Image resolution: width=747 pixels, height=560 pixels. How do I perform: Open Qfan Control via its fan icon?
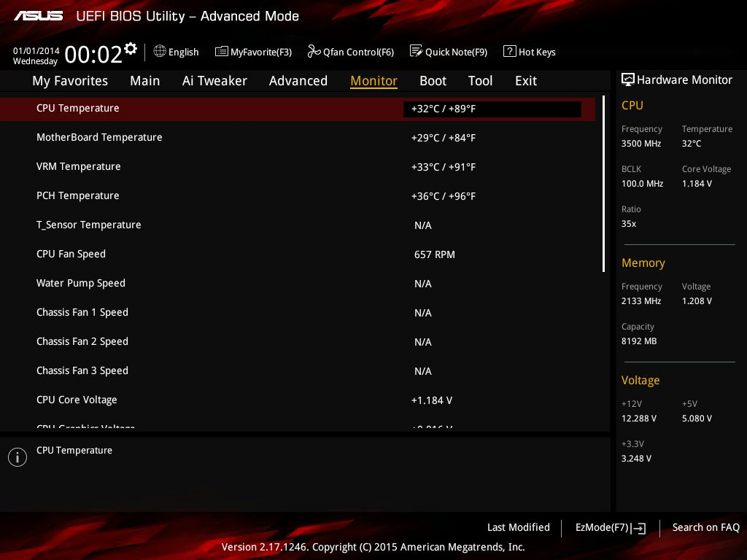tap(312, 51)
